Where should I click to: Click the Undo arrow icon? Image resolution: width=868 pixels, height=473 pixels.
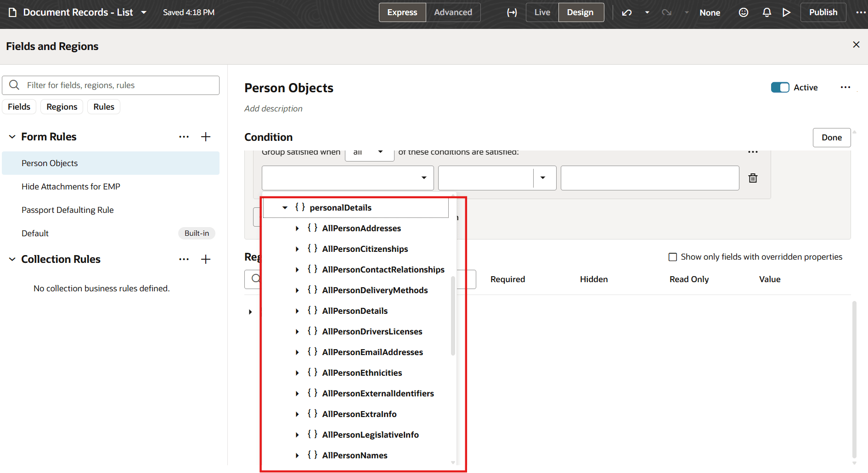coord(627,12)
